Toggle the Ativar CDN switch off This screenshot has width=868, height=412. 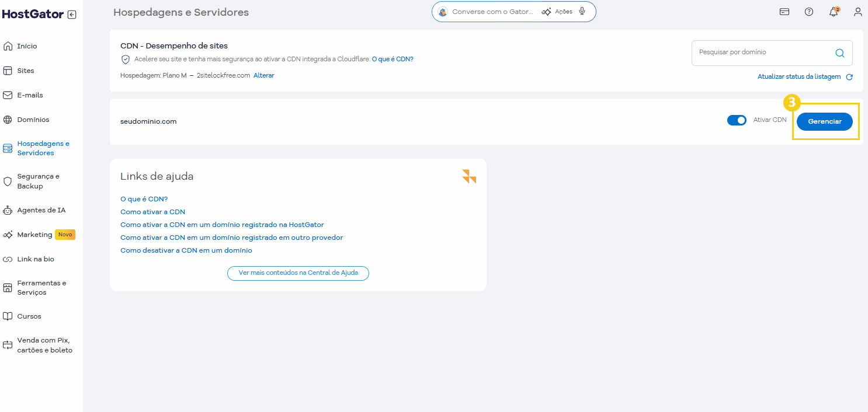coord(737,120)
